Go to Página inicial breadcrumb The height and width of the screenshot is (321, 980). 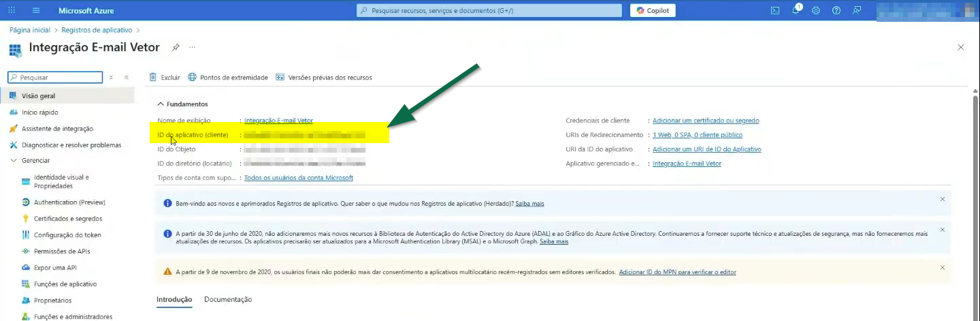(30, 30)
